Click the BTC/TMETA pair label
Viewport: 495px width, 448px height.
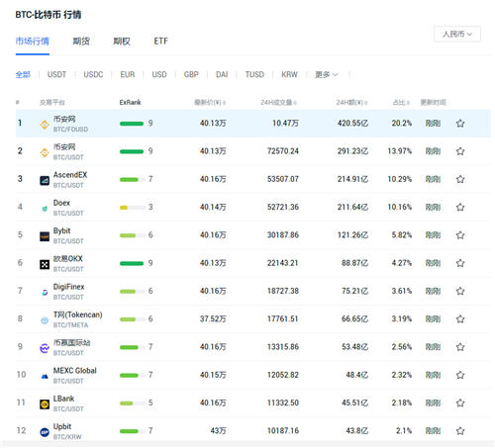70,325
